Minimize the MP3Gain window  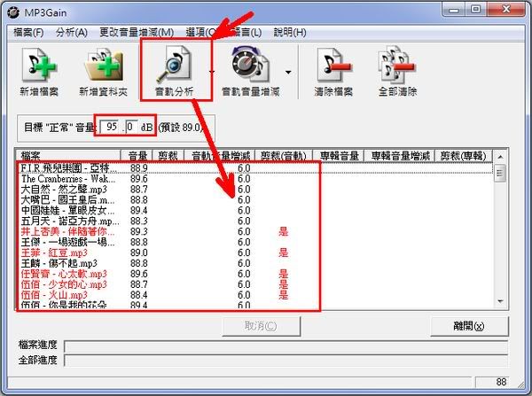point(454,10)
